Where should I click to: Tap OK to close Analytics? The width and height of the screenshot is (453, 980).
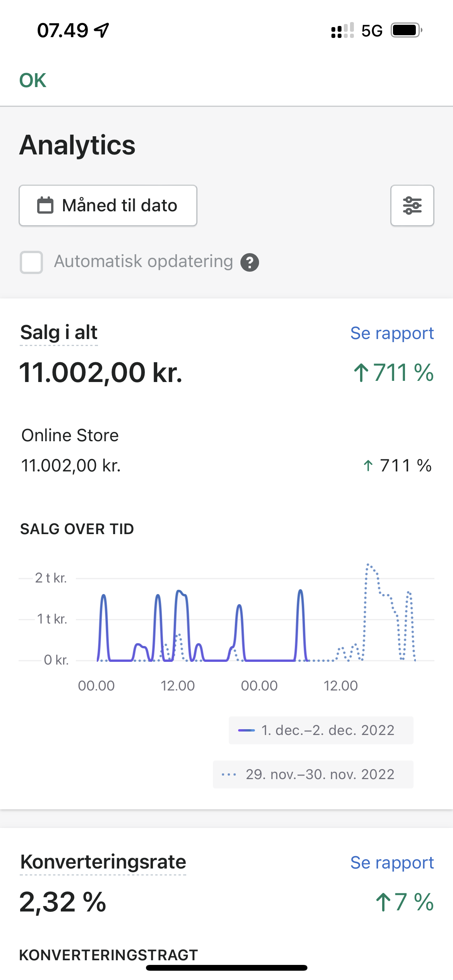click(33, 81)
